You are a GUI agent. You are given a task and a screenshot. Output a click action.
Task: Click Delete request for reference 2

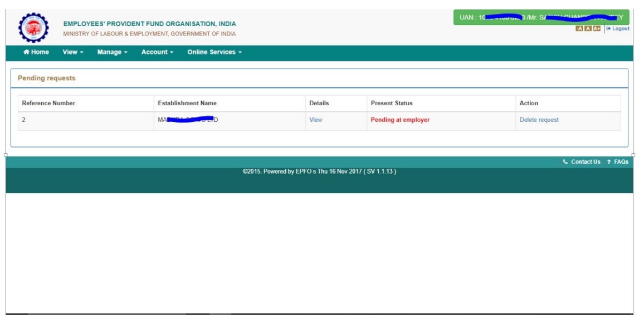coord(539,120)
